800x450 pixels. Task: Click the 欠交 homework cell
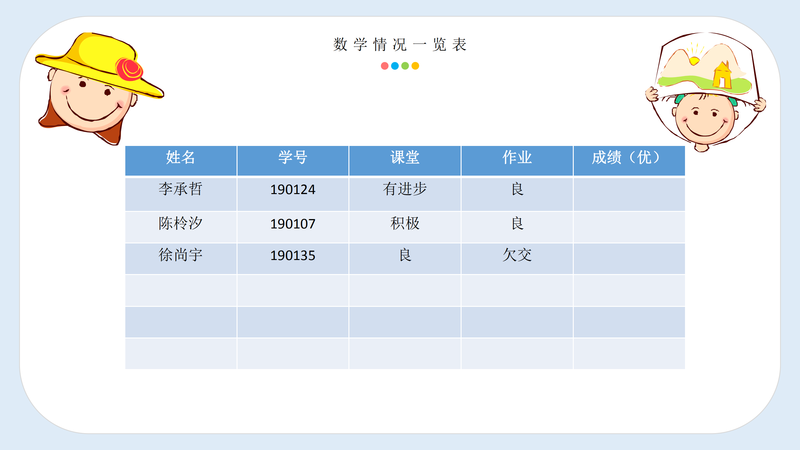[x=517, y=259]
